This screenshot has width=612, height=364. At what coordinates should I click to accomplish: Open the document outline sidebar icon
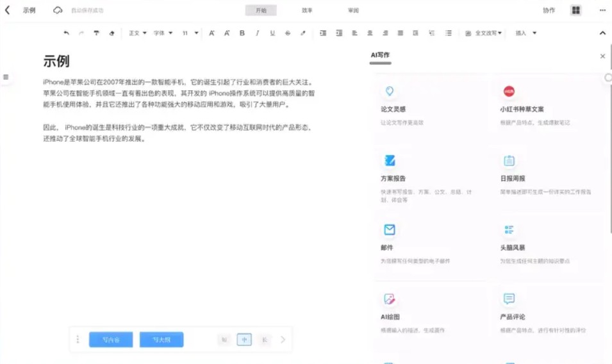tap(6, 77)
